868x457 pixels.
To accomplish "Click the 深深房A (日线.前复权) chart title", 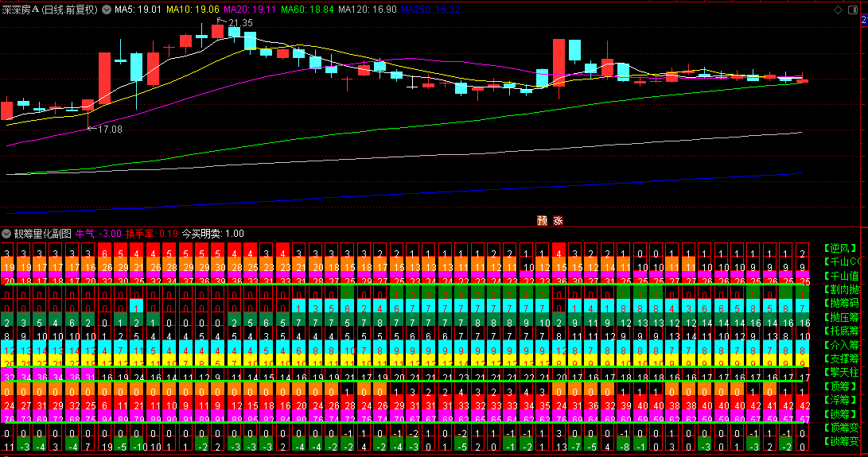I will (50, 10).
